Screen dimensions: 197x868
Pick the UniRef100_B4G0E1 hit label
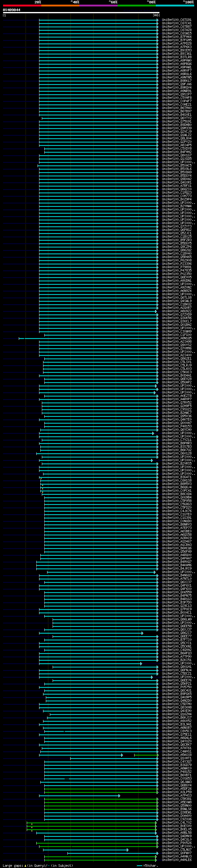coord(176,115)
